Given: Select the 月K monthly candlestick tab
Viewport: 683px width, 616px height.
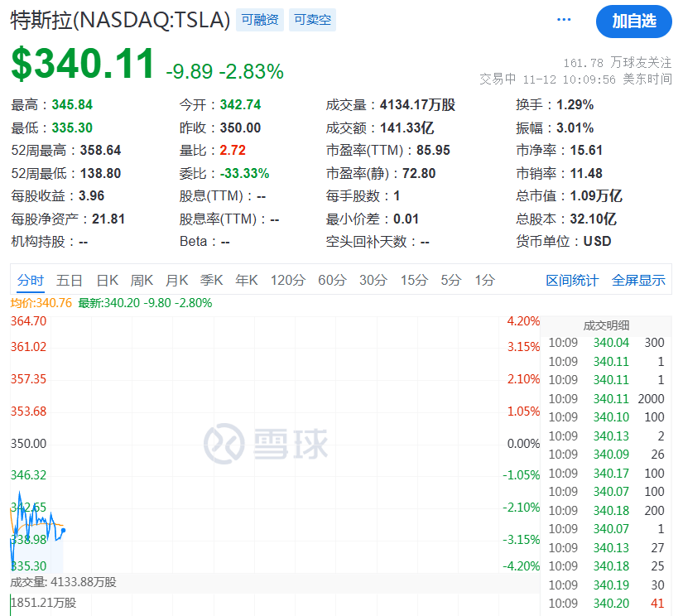Looking at the screenshot, I should point(176,280).
